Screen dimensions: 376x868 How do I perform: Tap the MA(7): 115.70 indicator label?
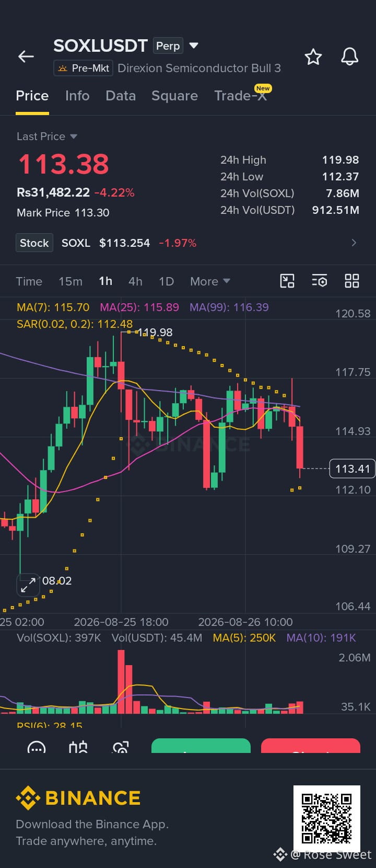point(53,307)
